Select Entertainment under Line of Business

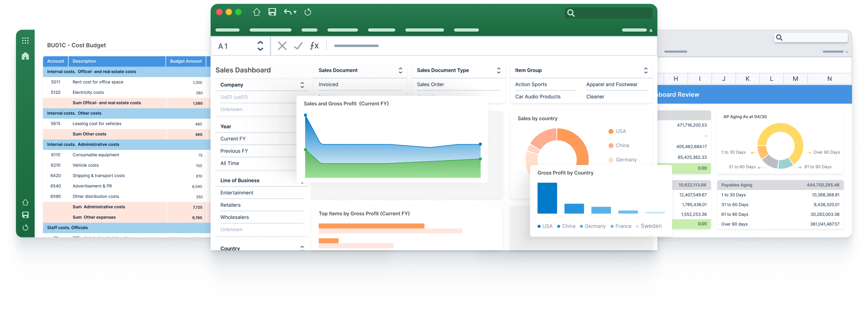237,193
